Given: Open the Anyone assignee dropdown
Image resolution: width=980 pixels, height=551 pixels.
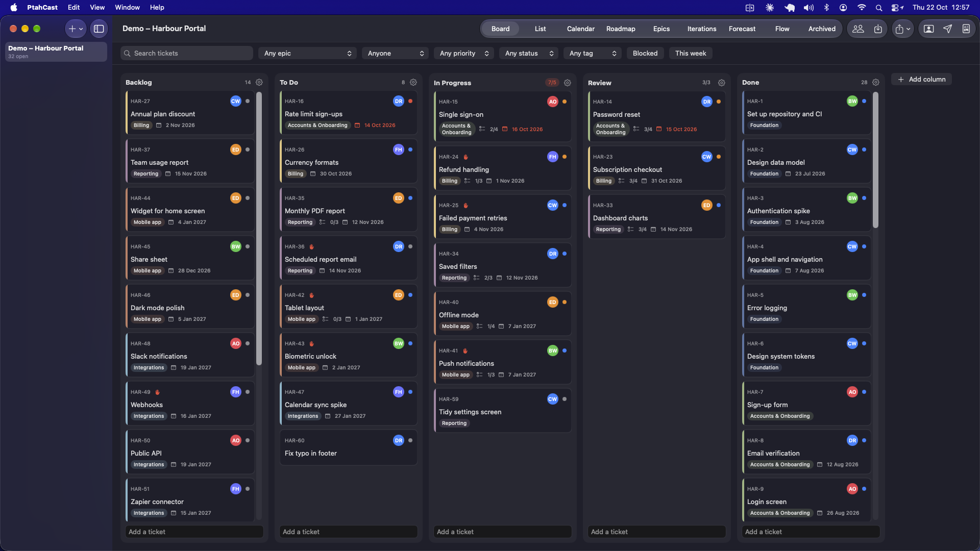Looking at the screenshot, I should [x=396, y=53].
